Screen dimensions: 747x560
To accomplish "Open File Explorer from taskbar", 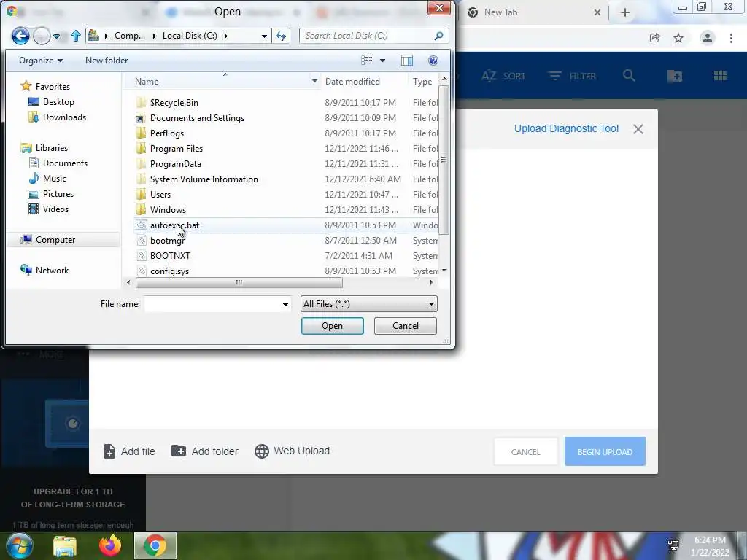I will point(65,546).
